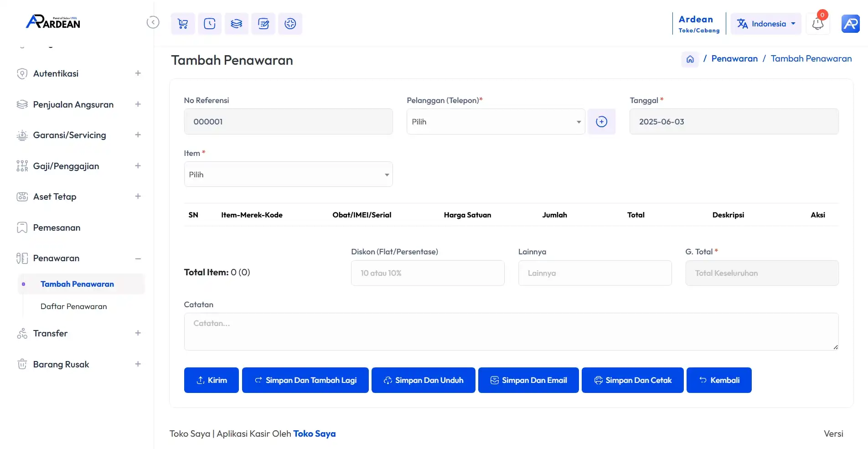
Task: Click the Aset Tetap icon
Action: 22,197
